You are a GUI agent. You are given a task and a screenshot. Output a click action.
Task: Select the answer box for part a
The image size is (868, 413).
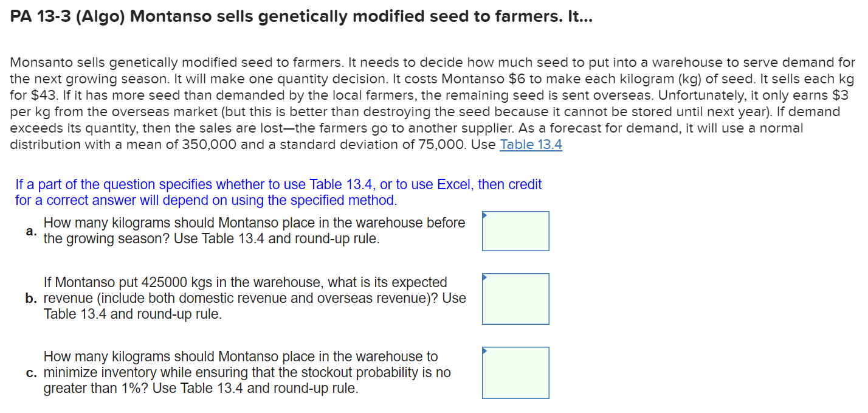515,231
